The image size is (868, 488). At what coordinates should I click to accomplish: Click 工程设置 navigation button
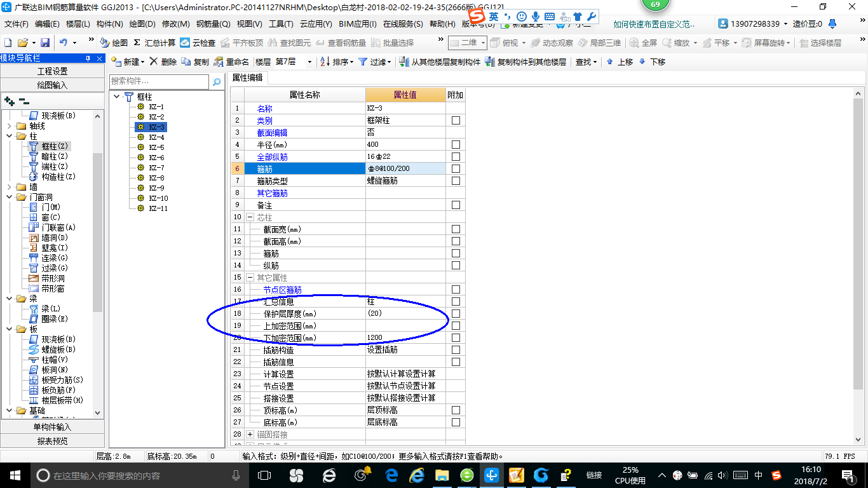point(52,71)
